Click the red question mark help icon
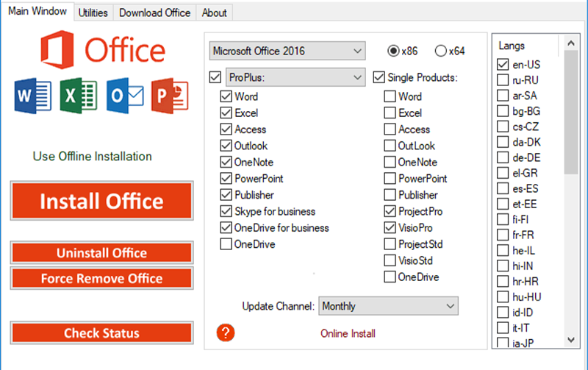This screenshot has height=370, width=588. [x=226, y=332]
